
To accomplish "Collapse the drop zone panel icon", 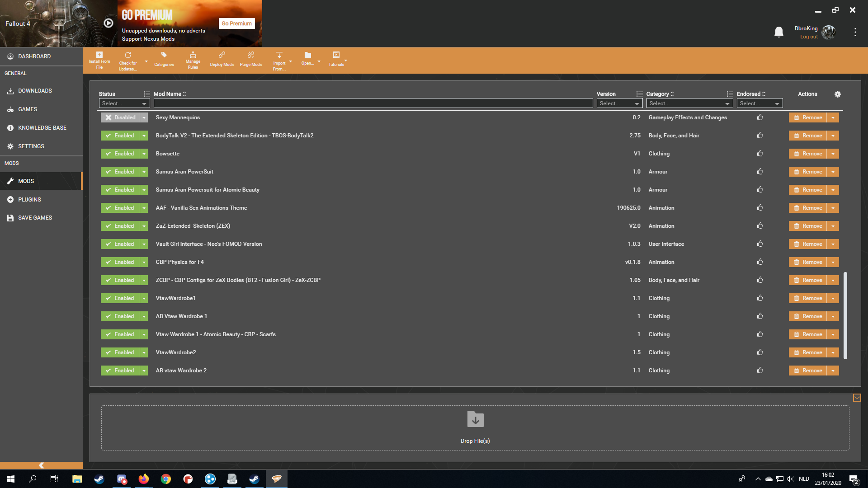I will (x=857, y=398).
